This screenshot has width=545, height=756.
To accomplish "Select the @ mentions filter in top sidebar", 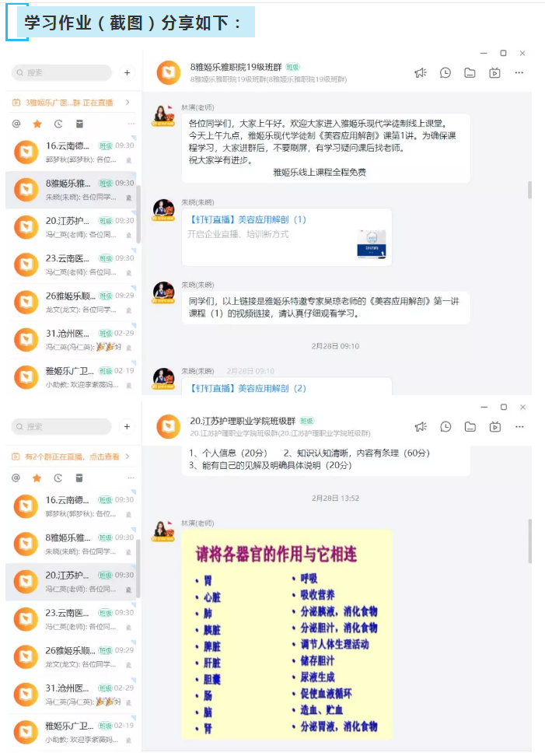I will tap(16, 124).
